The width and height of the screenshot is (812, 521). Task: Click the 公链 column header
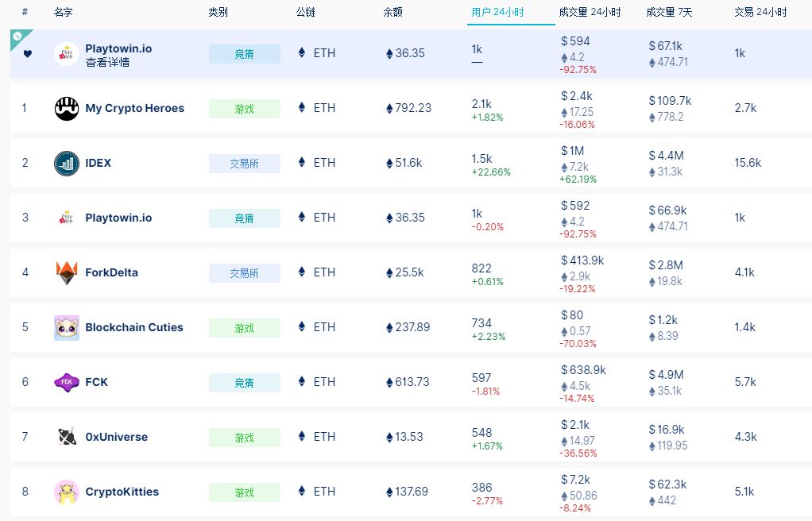click(x=306, y=12)
